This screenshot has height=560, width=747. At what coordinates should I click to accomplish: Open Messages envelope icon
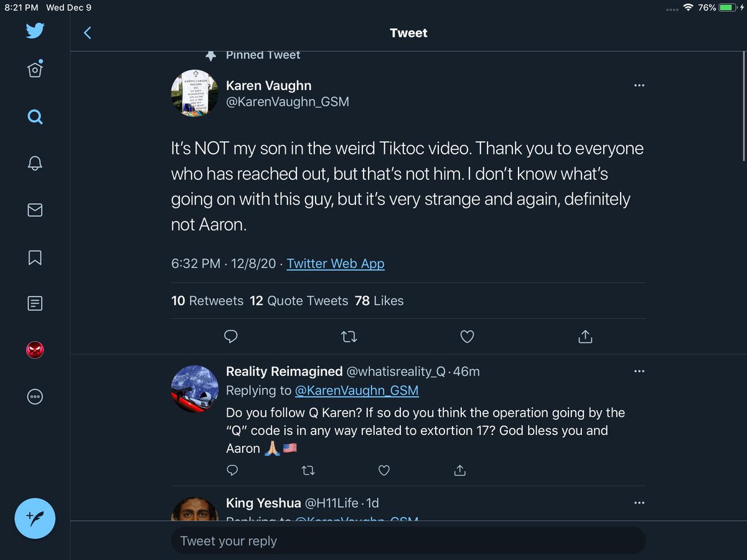coord(35,210)
